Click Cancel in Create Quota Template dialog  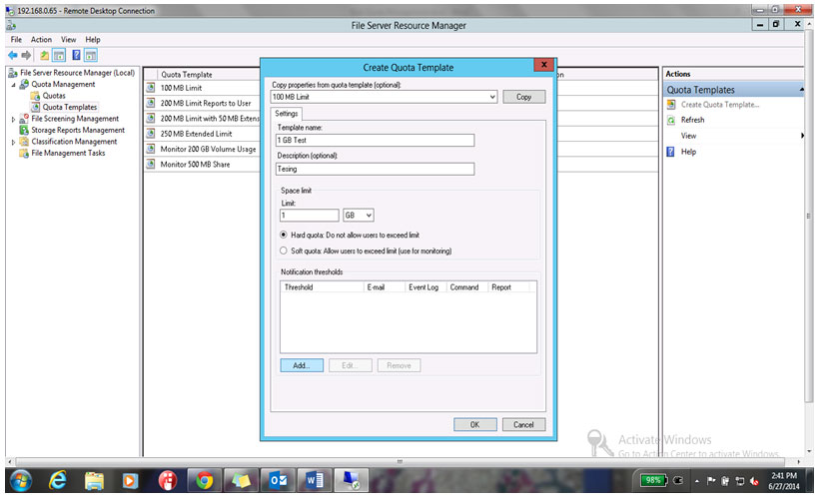(x=523, y=425)
